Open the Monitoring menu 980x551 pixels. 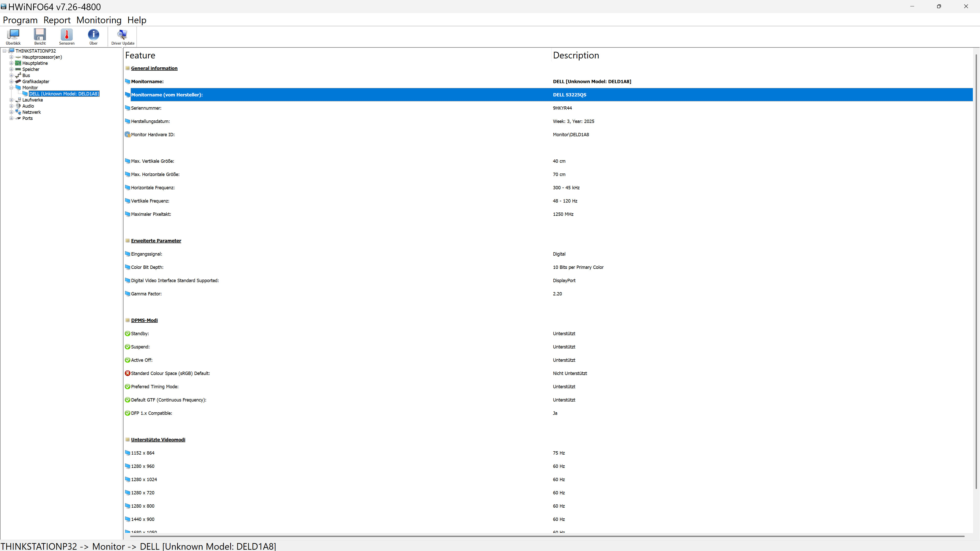pyautogui.click(x=99, y=20)
